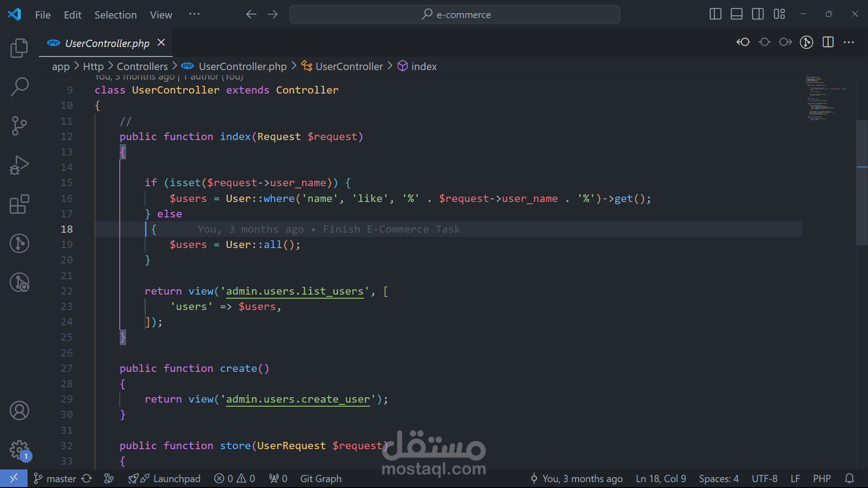Open editor More Actions ellipsis menu
This screenshot has width=868, height=488.
coord(849,42)
